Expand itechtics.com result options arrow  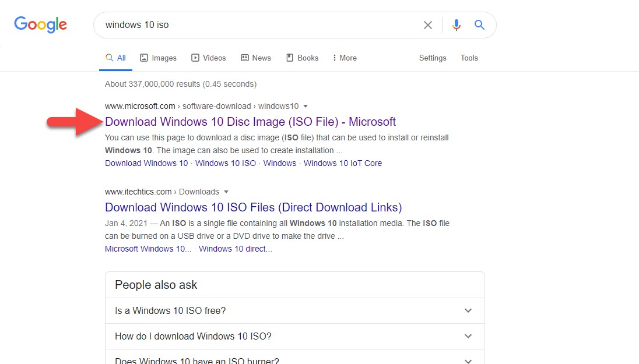pos(226,192)
